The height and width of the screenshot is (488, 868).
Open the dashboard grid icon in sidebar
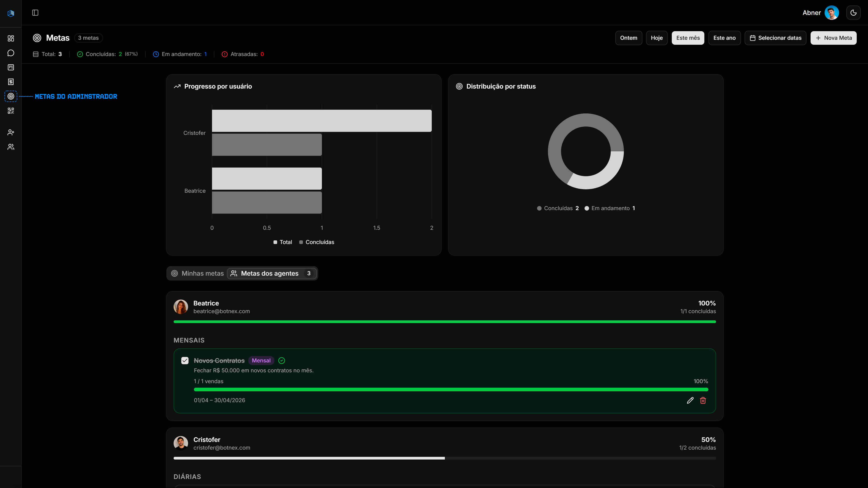[11, 38]
